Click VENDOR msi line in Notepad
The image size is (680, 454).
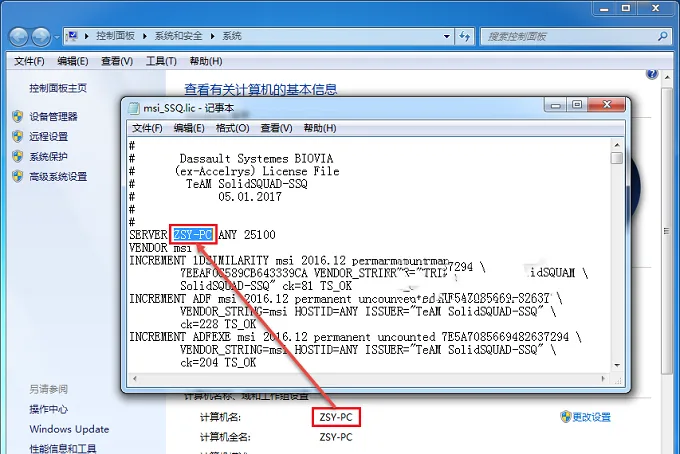coord(160,248)
